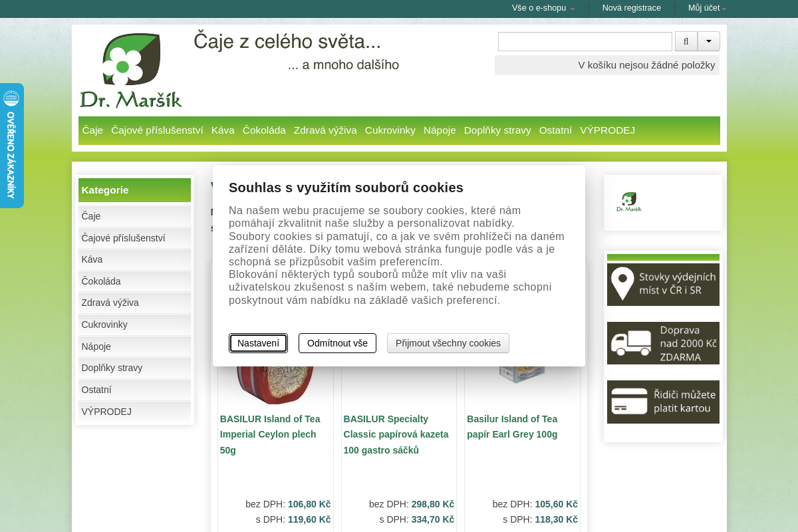This screenshot has height=532, width=798.
Task: Open the empty cart summary bar
Action: [x=607, y=65]
